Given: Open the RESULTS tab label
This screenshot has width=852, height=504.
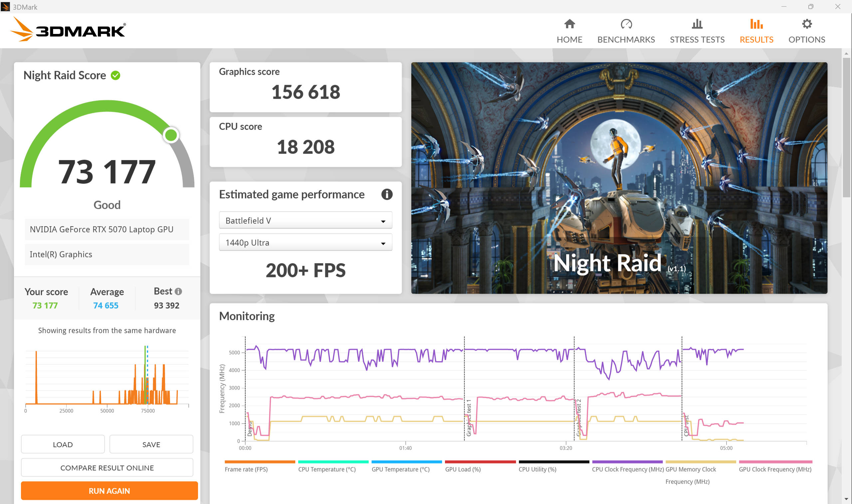Looking at the screenshot, I should coord(756,40).
